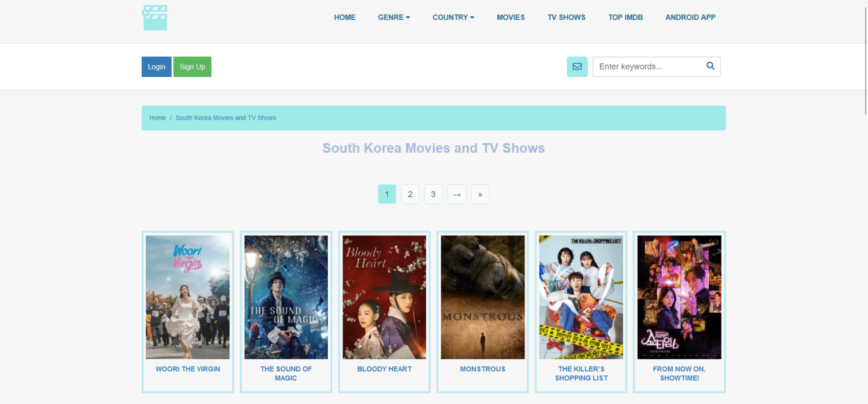Open The Killer's Shopping List poster

coord(581,297)
